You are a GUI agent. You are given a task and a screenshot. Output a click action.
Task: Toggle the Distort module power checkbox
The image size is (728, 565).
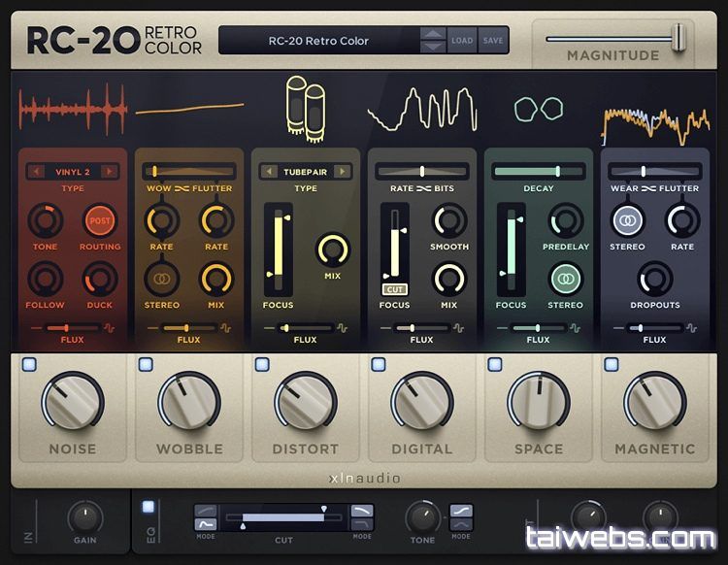pyautogui.click(x=262, y=365)
